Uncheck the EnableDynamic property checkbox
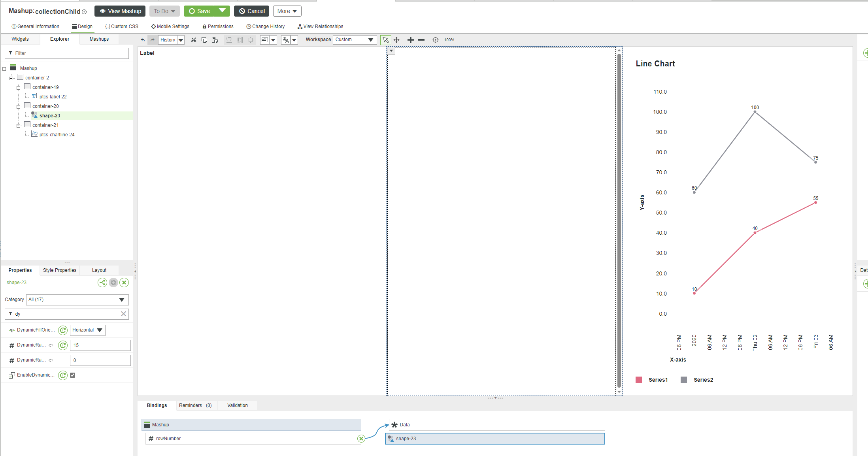The width and height of the screenshot is (868, 456). (x=72, y=375)
